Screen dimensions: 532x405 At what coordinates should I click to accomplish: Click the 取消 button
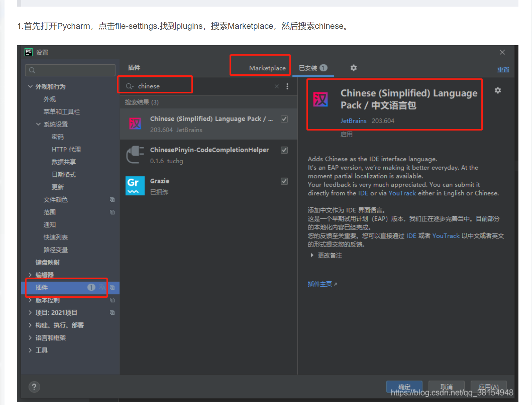(446, 387)
